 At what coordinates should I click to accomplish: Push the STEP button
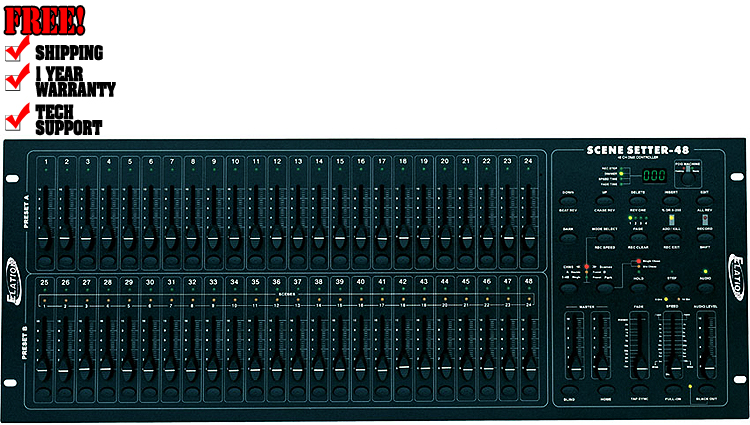tap(672, 287)
